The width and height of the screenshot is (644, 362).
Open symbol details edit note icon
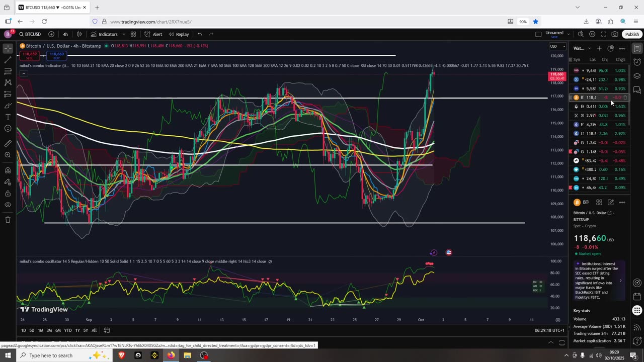(x=611, y=202)
